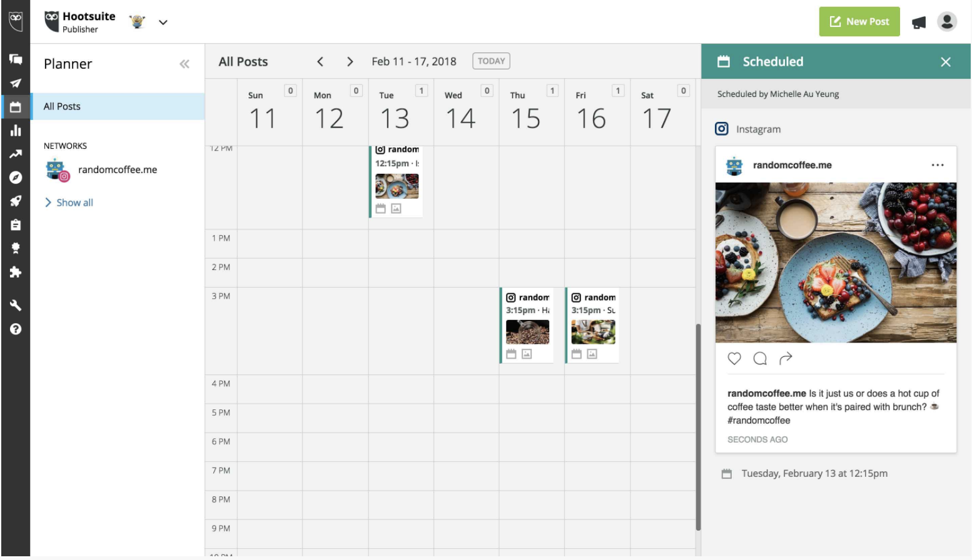Select the Planner calendar sidebar icon
972x560 pixels.
point(16,107)
